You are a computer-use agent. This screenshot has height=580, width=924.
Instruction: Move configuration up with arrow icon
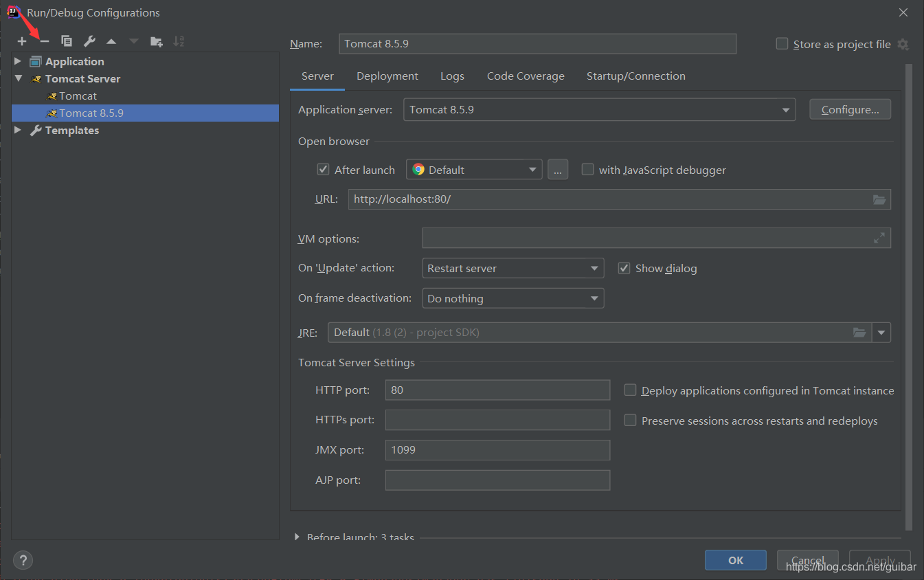coord(111,42)
